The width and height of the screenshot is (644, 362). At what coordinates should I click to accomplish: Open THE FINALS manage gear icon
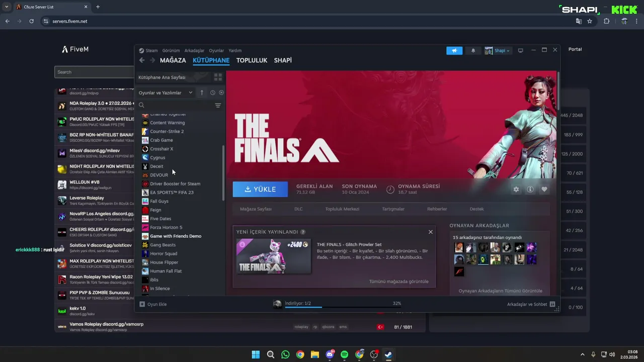coord(516,189)
